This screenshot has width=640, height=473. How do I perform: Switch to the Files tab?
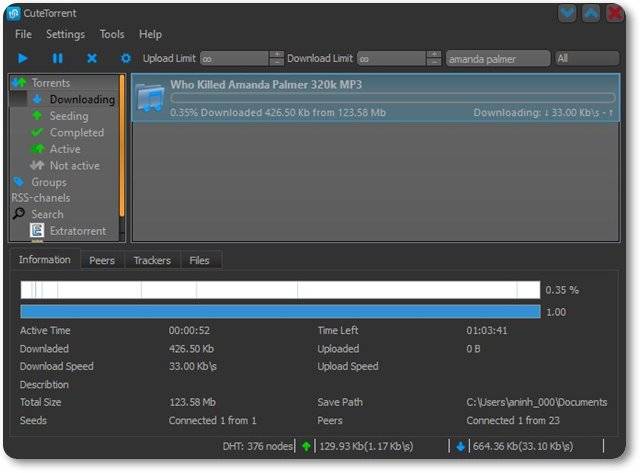click(x=200, y=260)
